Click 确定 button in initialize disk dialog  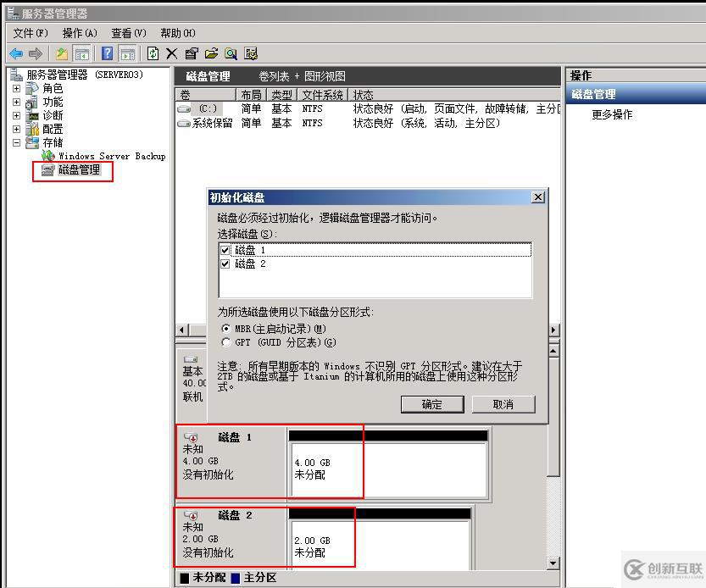coord(432,404)
